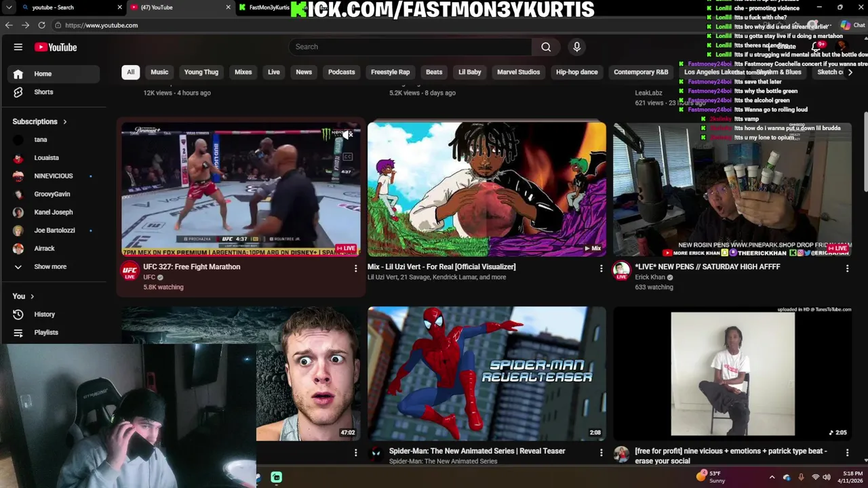This screenshot has width=868, height=488.
Task: Select the Marvel Studios filter chip
Action: pos(518,72)
